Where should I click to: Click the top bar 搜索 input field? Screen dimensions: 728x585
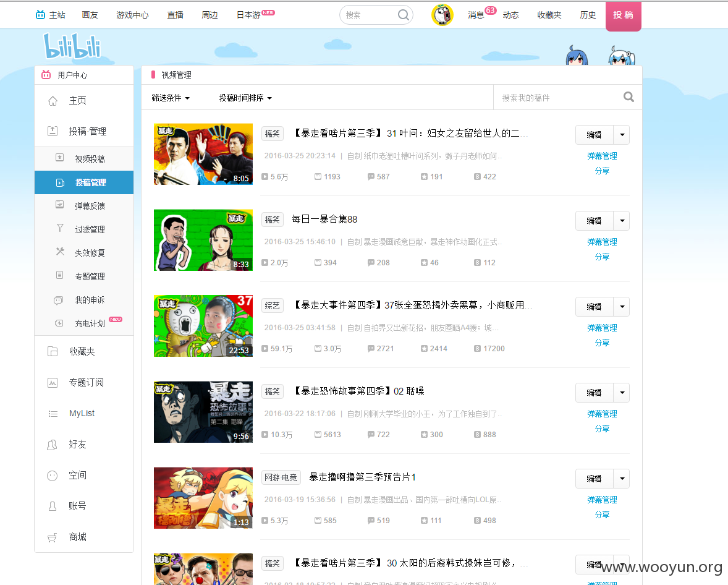coord(370,15)
